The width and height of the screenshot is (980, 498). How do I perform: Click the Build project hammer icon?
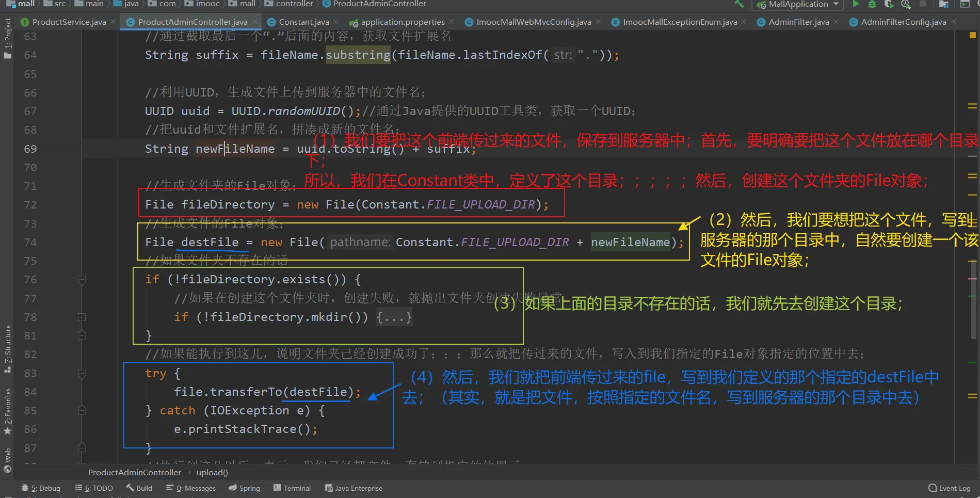tap(739, 4)
